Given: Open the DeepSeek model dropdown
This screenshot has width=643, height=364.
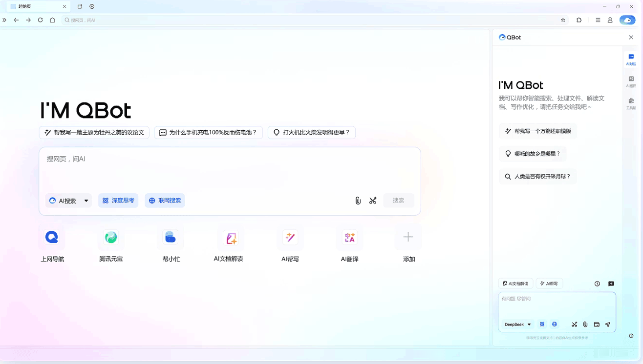Looking at the screenshot, I should (x=517, y=324).
